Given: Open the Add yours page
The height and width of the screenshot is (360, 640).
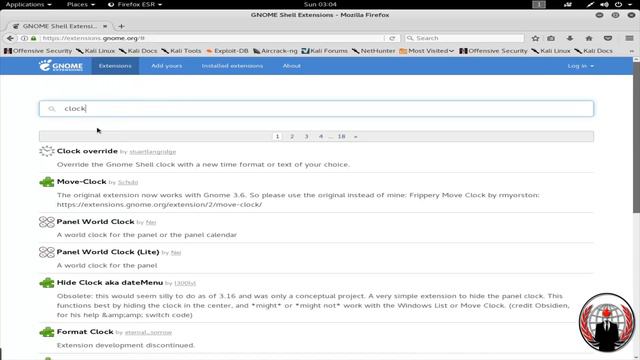Looking at the screenshot, I should [x=167, y=66].
